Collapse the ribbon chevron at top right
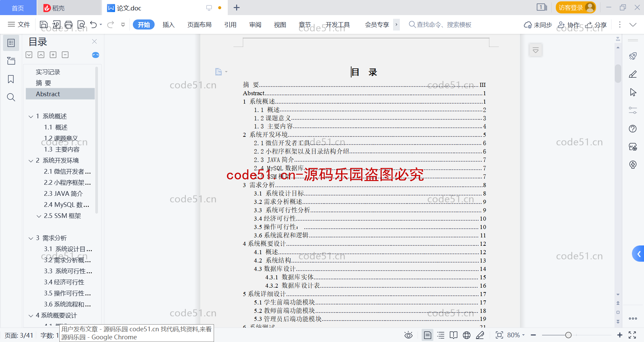 633,25
